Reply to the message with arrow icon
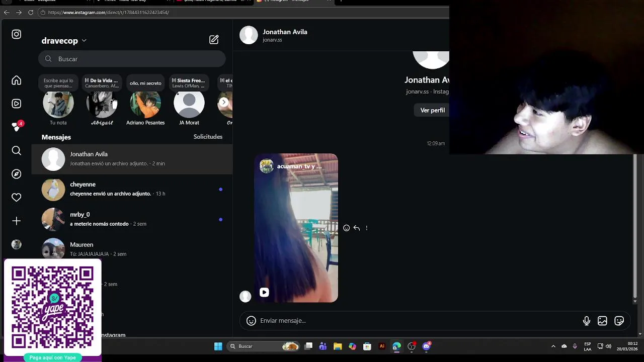Viewport: 644px width, 362px height. 356,228
